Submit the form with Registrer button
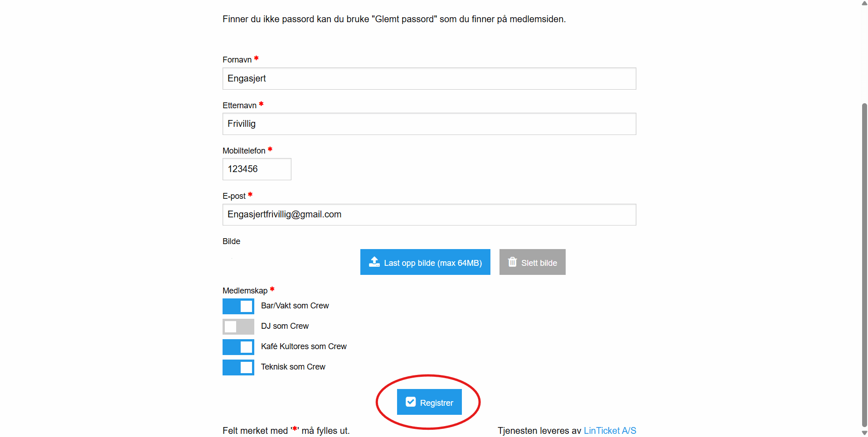This screenshot has width=868, height=437. click(429, 402)
